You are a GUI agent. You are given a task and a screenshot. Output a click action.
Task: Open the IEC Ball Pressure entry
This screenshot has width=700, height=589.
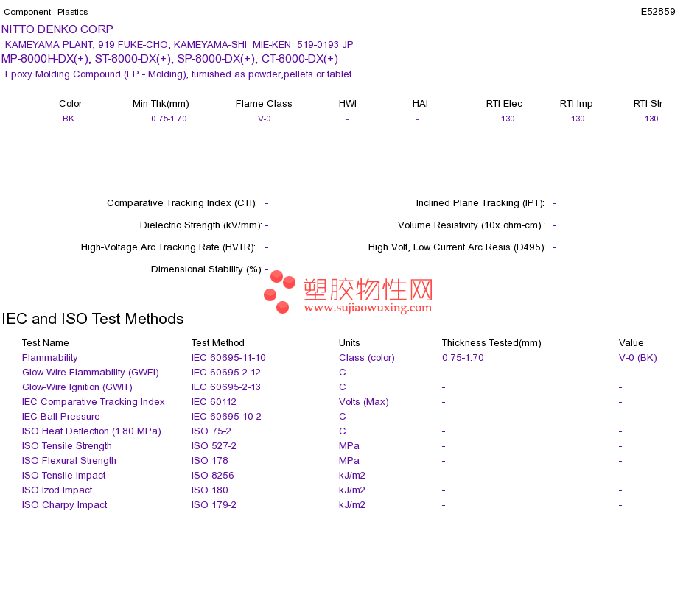(60, 417)
